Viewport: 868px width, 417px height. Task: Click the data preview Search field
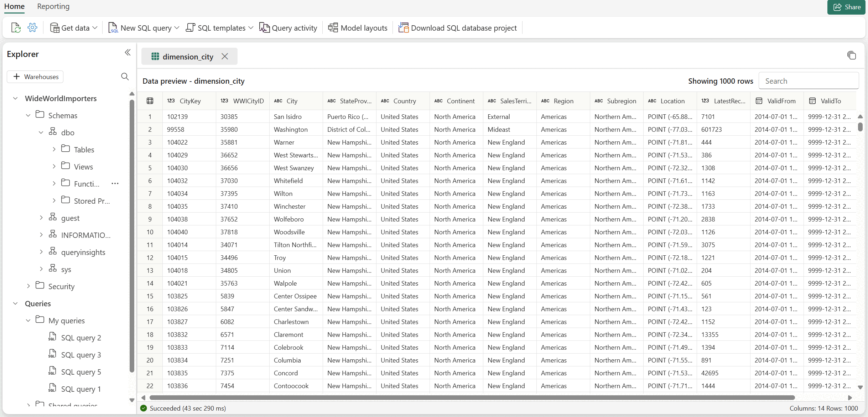[x=809, y=81]
